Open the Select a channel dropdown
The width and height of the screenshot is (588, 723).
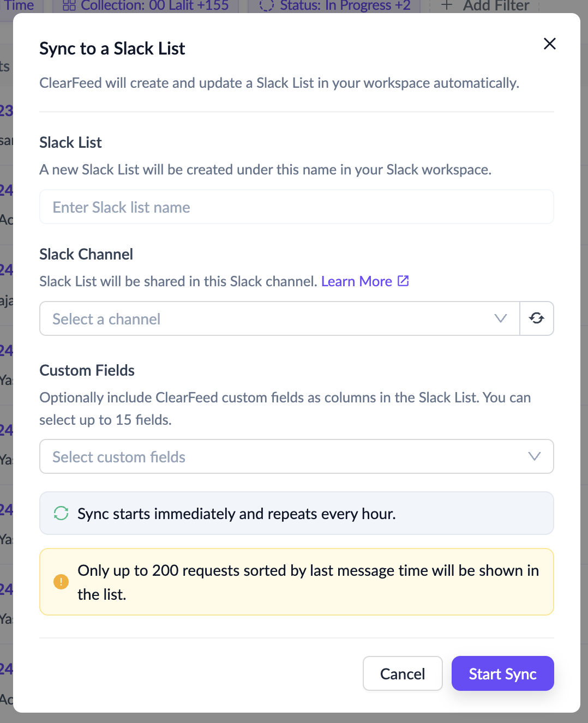(x=273, y=318)
